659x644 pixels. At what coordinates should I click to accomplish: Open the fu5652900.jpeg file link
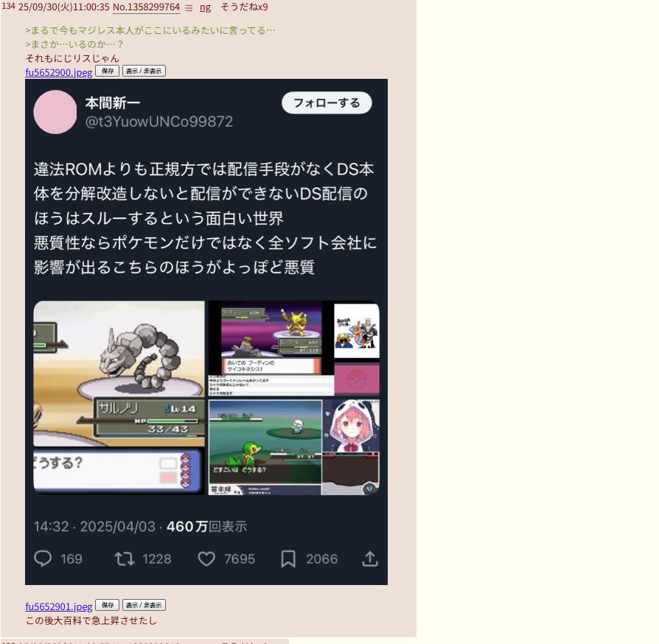59,72
